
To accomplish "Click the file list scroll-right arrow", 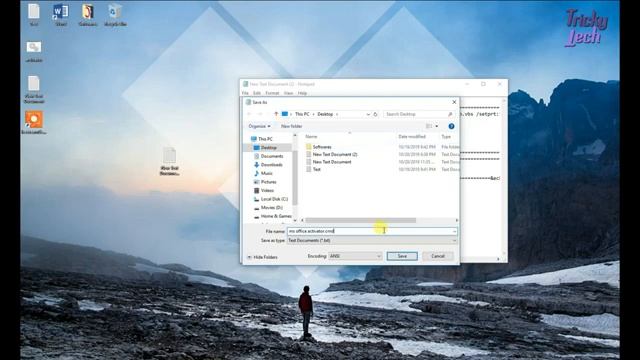I will (456, 220).
